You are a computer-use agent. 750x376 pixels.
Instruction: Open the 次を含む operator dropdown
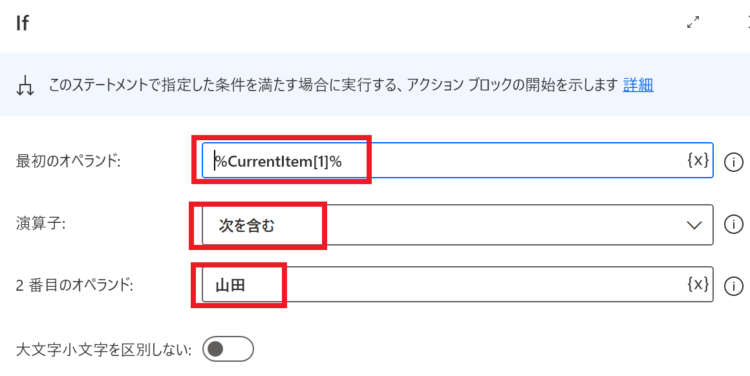[457, 225]
